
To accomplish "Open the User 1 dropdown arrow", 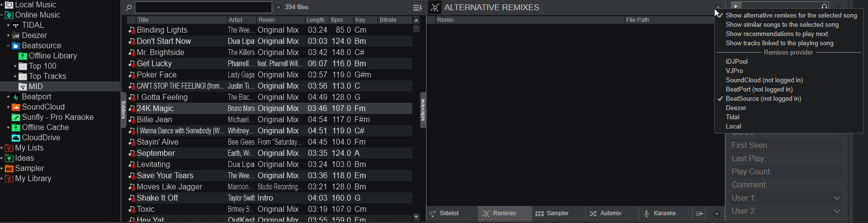I will coord(837,198).
